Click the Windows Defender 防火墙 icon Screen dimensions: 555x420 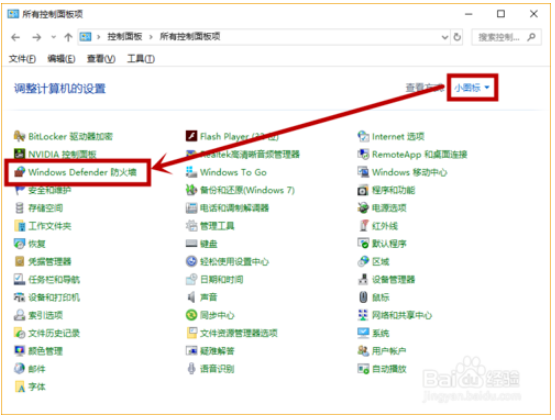coord(19,172)
